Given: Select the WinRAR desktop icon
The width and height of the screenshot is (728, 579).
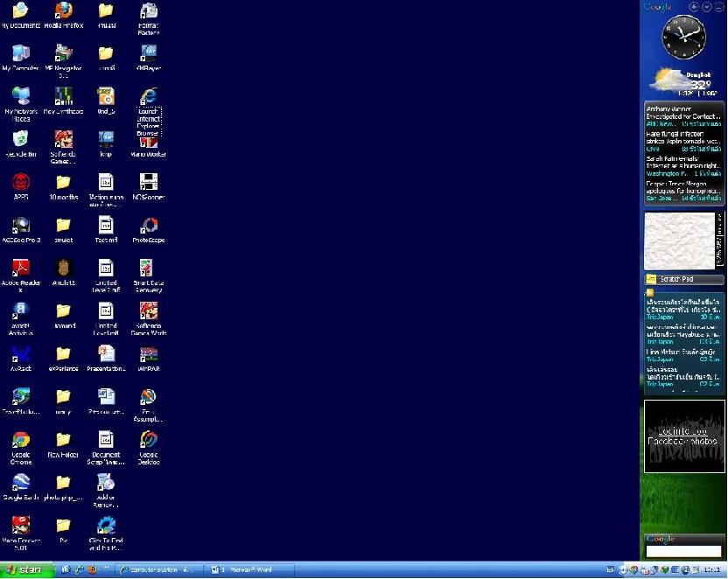Looking at the screenshot, I should coord(149,354).
